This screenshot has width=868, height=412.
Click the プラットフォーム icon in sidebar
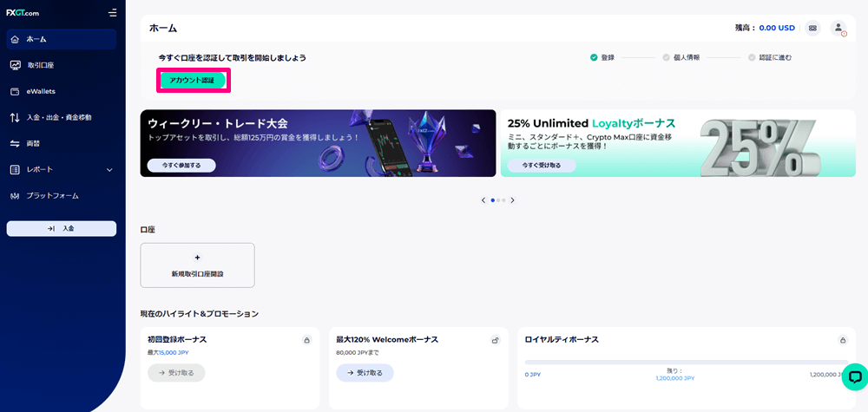15,196
